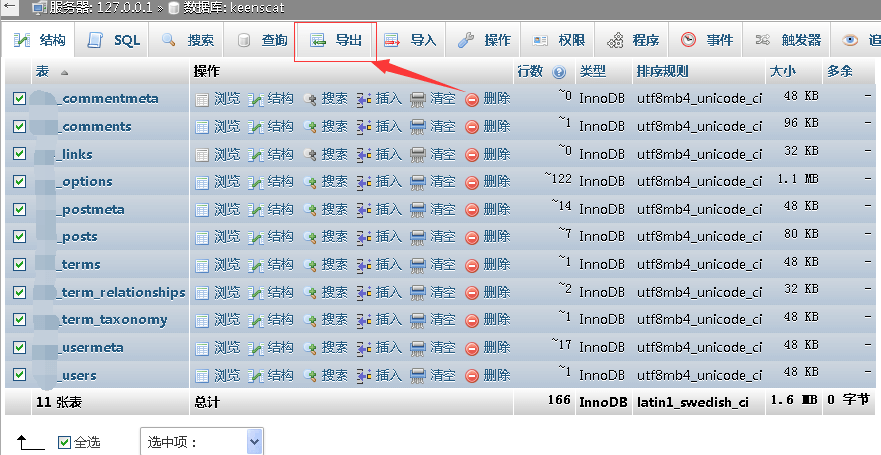Image resolution: width=881 pixels, height=455 pixels.
Task: Click insert icon in _comments row
Action: (364, 128)
